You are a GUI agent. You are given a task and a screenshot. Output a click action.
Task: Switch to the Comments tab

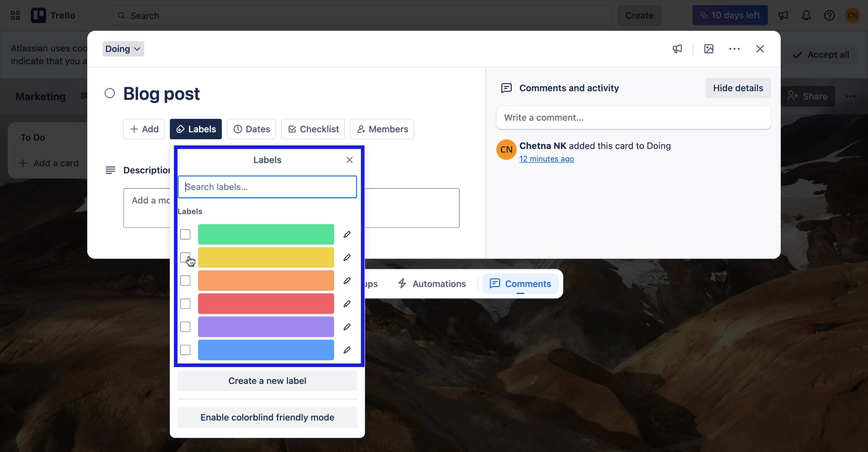520,283
